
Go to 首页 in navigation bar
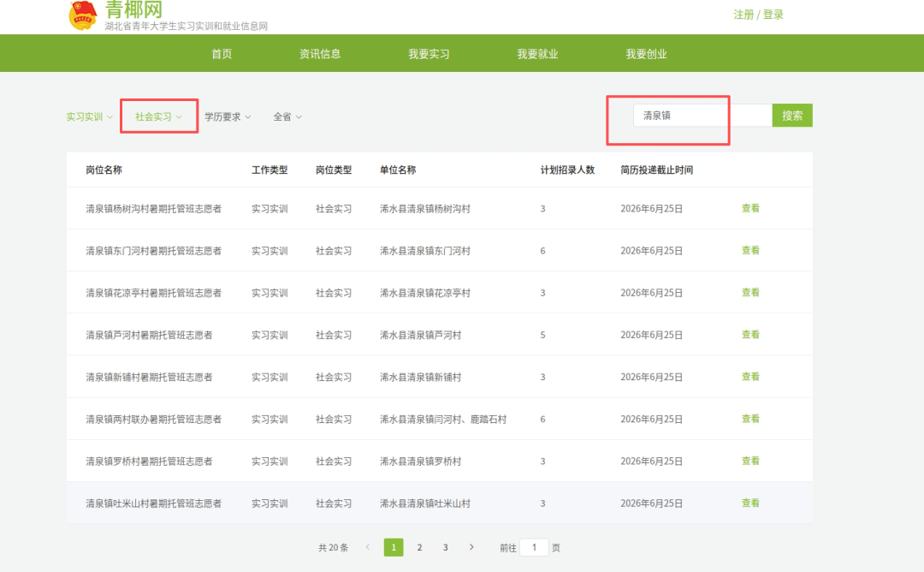coord(222,54)
